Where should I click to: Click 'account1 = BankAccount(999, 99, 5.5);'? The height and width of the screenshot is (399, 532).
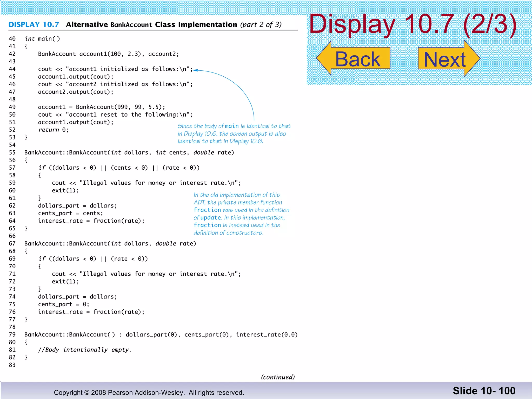102,107
